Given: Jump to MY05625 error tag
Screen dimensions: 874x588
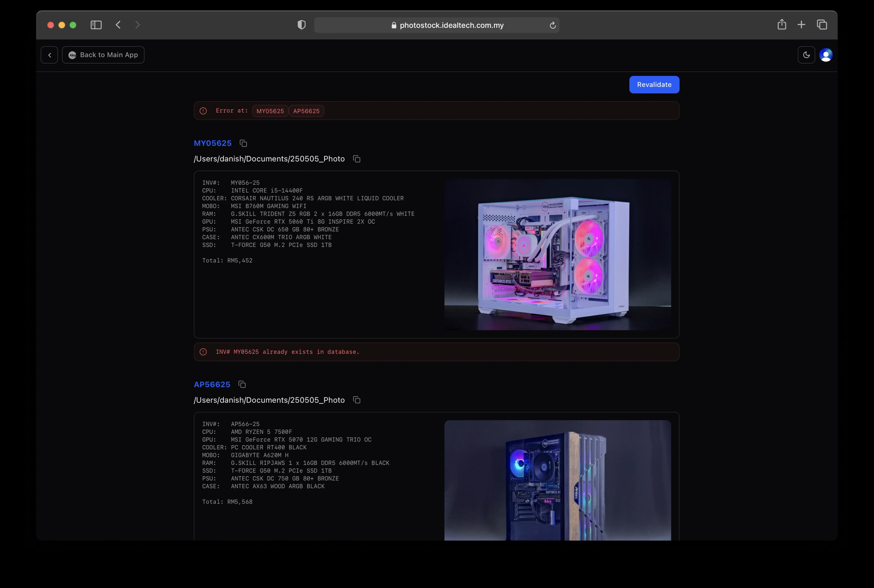Looking at the screenshot, I should [x=270, y=111].
